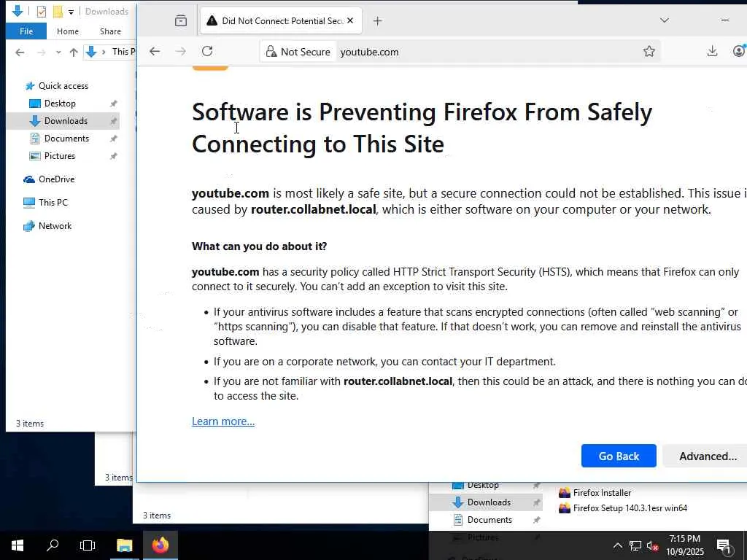
Task: Select Quick access in Explorer sidebar
Action: (x=63, y=86)
